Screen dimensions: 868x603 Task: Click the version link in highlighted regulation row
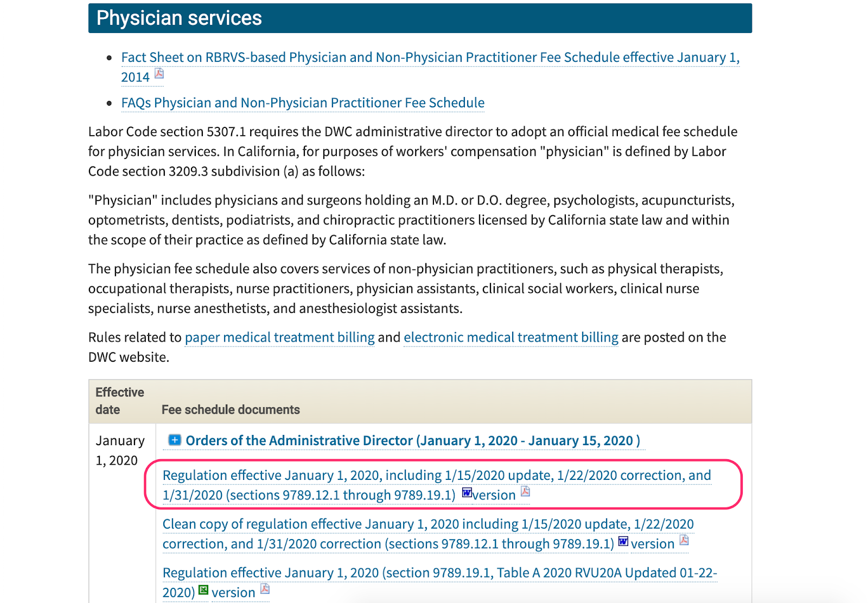point(494,495)
